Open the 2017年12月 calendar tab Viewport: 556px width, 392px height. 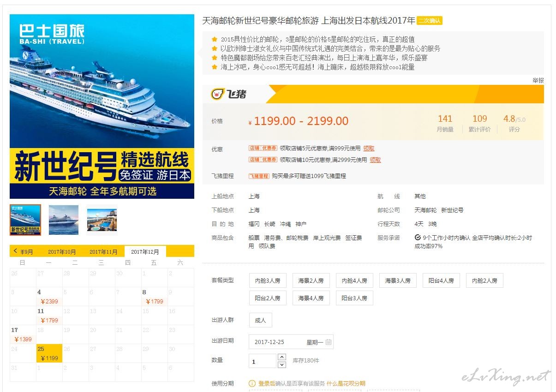pos(145,252)
